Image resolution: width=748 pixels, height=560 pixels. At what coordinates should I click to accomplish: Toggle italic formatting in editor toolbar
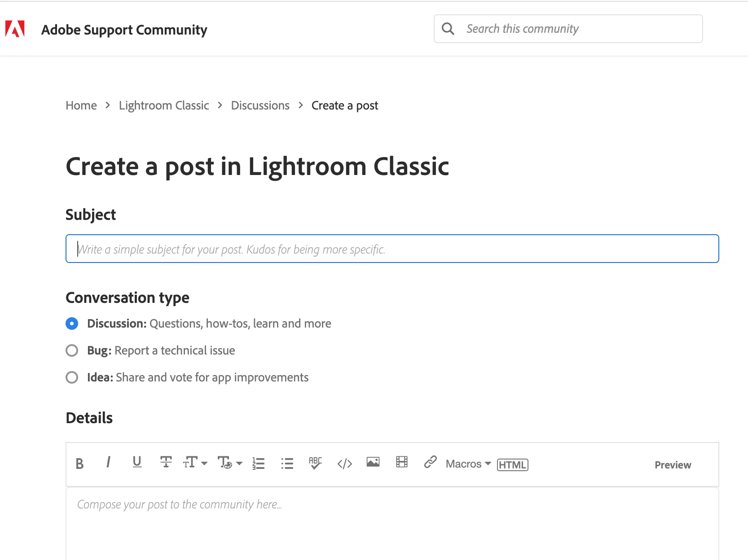pyautogui.click(x=108, y=462)
